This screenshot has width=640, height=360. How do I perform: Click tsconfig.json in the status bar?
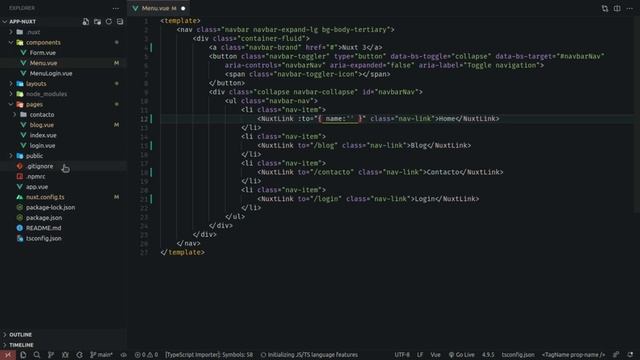pyautogui.click(x=518, y=355)
